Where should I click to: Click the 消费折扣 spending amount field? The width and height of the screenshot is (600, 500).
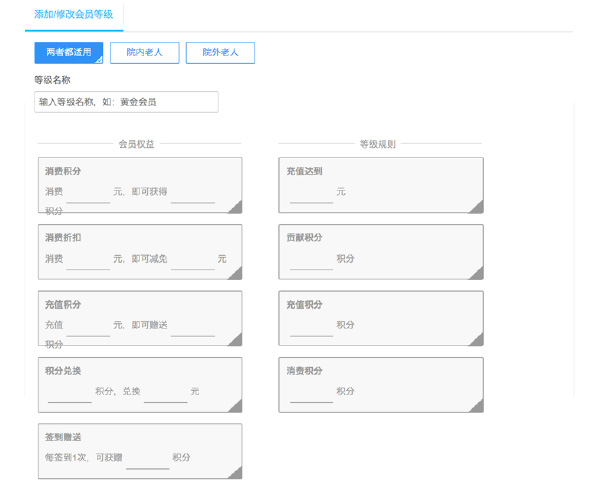pos(88,260)
